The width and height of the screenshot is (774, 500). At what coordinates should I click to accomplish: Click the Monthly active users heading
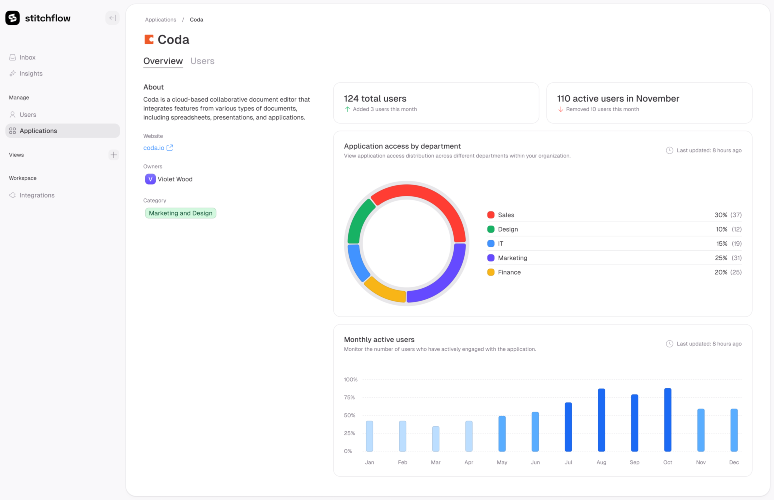[379, 340]
